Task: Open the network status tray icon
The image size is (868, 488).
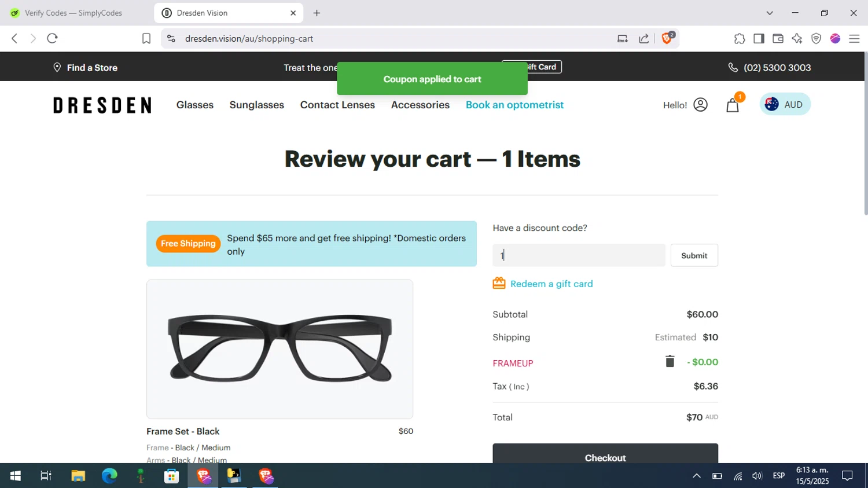Action: 738,476
